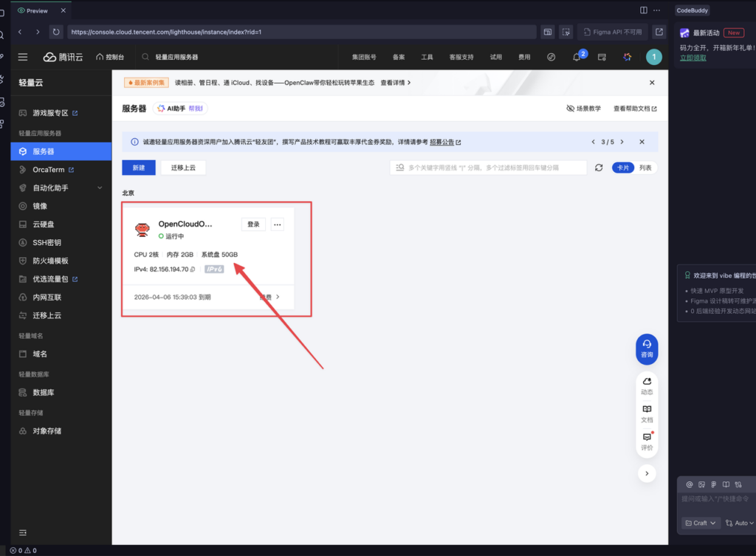Open the Craft mode dropdown
The width and height of the screenshot is (756, 556).
(700, 523)
